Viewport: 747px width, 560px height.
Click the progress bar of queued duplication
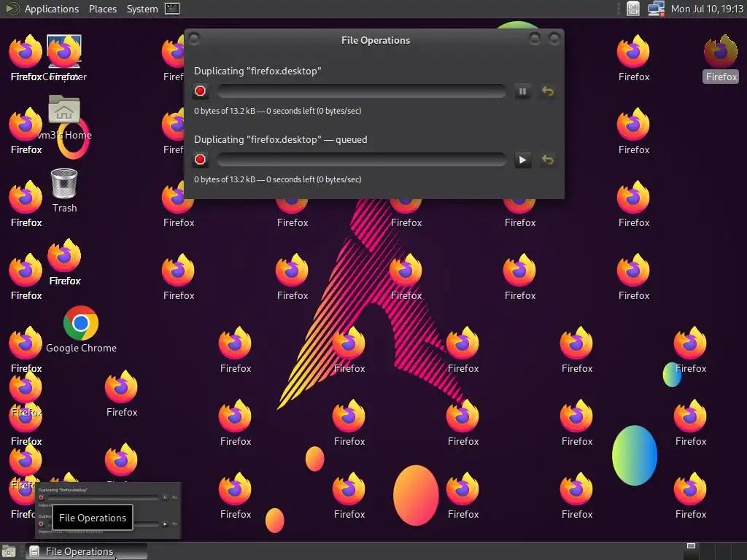[x=361, y=160]
